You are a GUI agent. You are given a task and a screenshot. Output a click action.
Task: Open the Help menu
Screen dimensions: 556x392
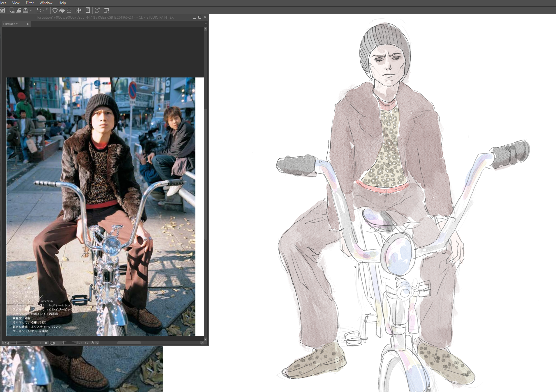[62, 3]
